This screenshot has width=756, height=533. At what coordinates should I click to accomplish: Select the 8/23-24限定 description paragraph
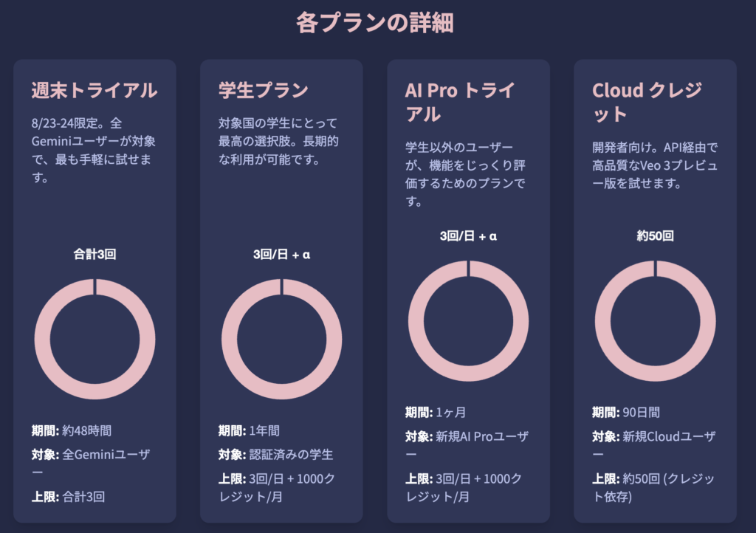[94, 151]
